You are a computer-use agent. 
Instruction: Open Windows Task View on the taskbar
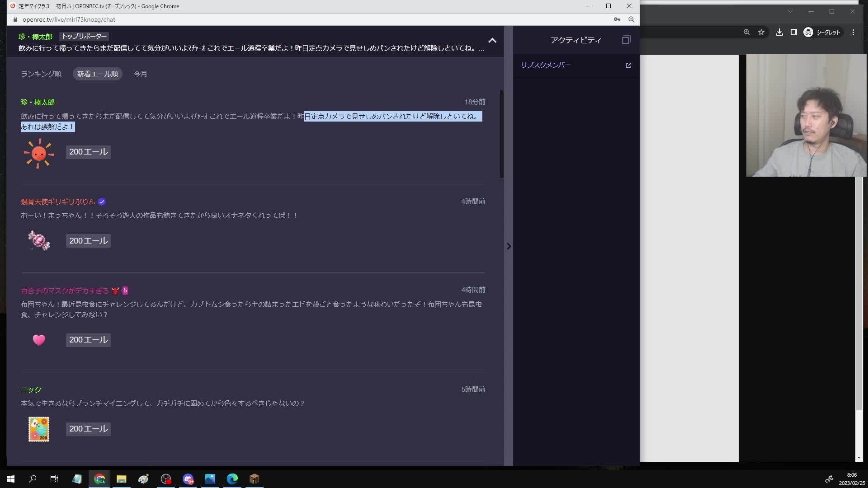54,479
